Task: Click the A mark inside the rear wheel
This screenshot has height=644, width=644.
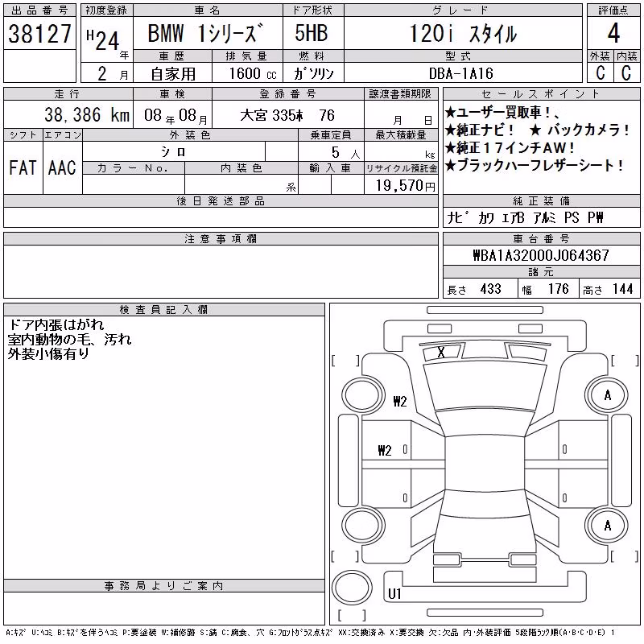Action: point(608,526)
